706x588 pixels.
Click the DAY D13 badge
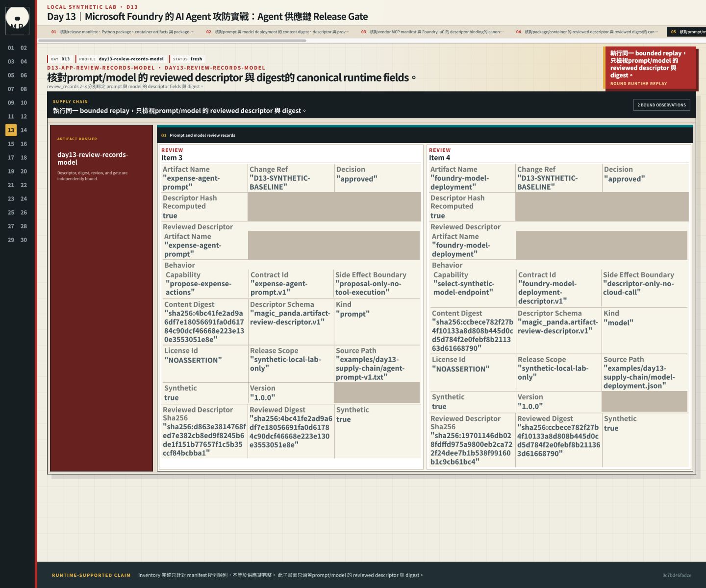60,59
